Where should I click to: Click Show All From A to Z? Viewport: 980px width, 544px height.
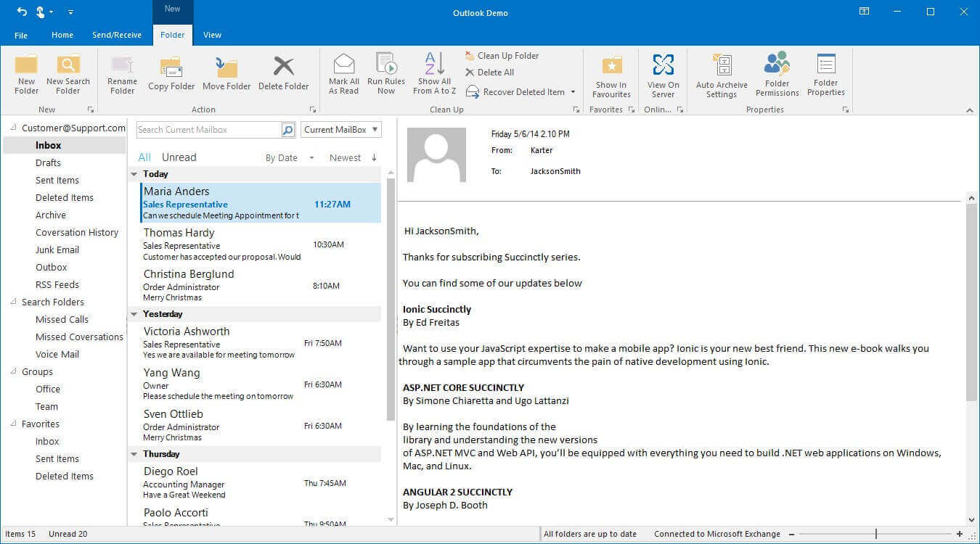[435, 73]
